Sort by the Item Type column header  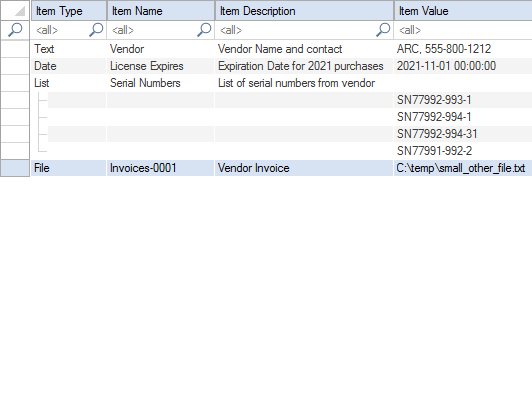tap(69, 11)
